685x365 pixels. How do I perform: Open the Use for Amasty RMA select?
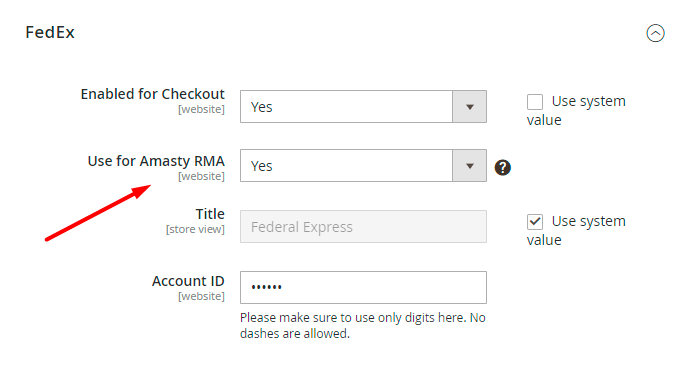click(363, 165)
